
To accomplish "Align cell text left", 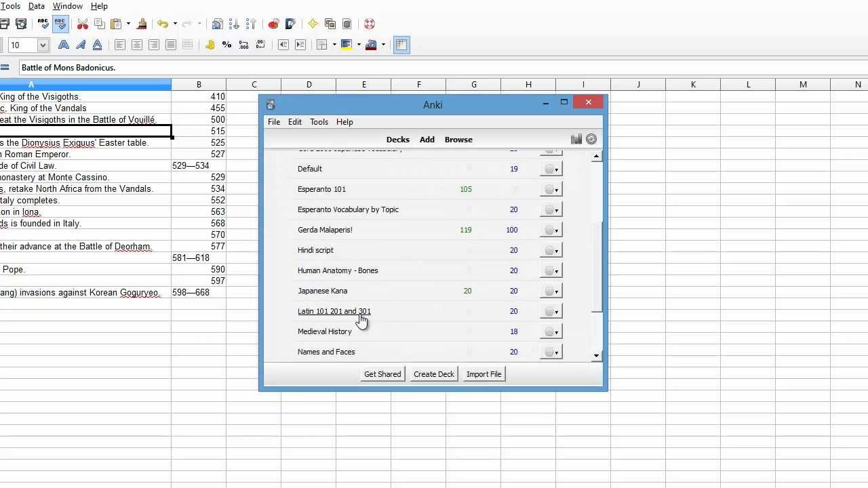I will tap(120, 45).
